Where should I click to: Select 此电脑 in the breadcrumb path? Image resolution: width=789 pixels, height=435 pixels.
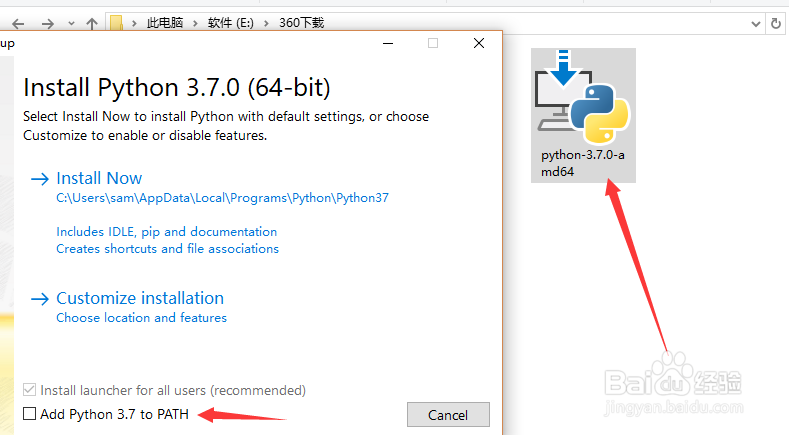(169, 22)
